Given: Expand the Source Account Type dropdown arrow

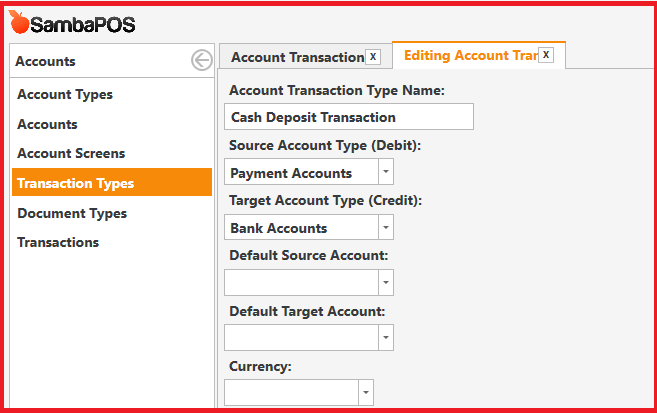Looking at the screenshot, I should 386,172.
